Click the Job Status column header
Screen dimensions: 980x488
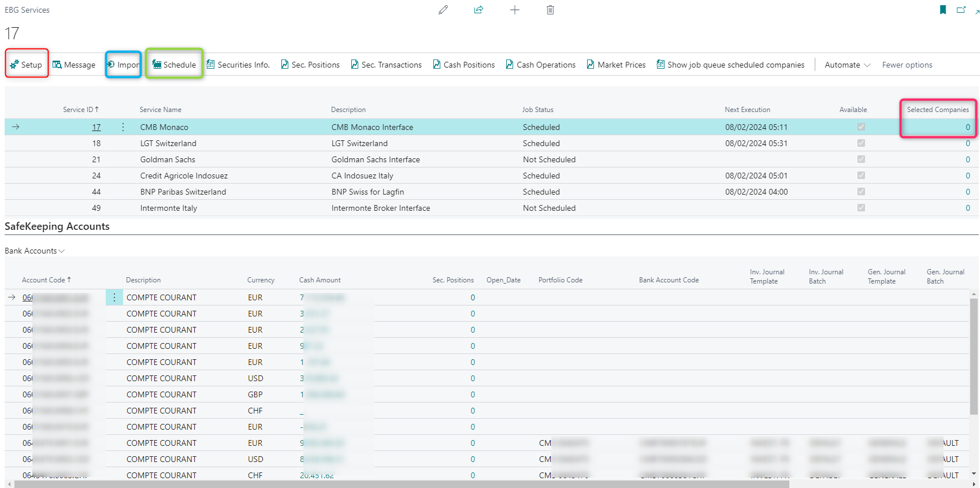click(x=538, y=110)
